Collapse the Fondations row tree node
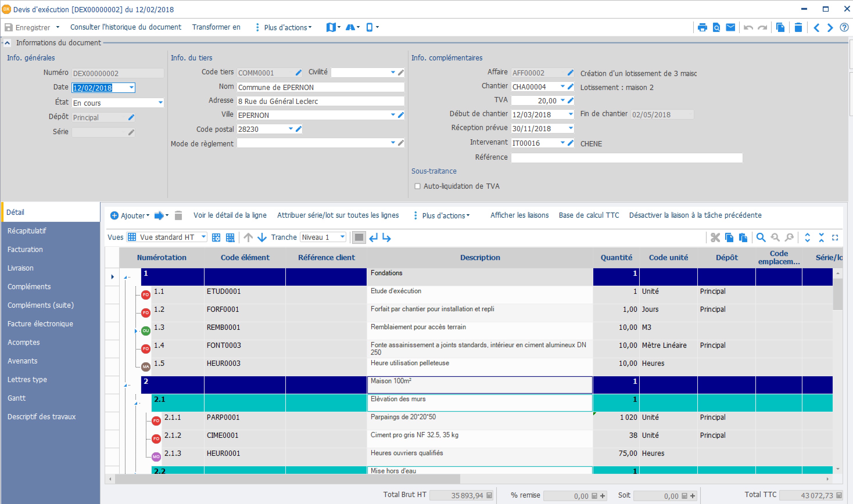 (x=126, y=278)
